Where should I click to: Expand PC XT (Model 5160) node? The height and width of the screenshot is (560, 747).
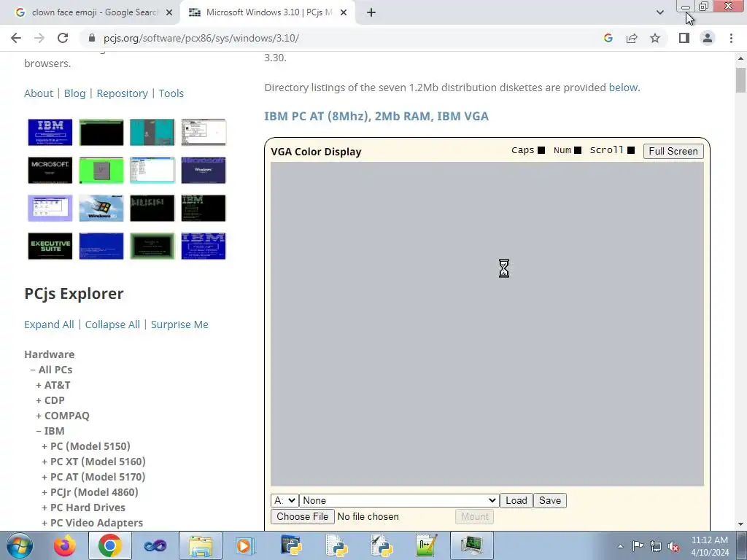click(x=93, y=462)
